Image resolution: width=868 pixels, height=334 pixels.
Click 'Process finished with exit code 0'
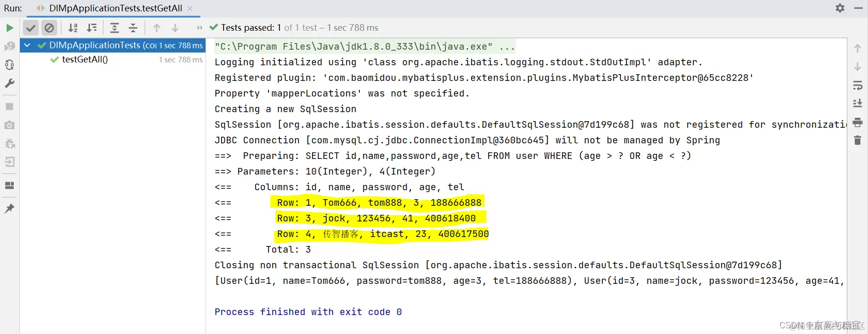(x=308, y=312)
